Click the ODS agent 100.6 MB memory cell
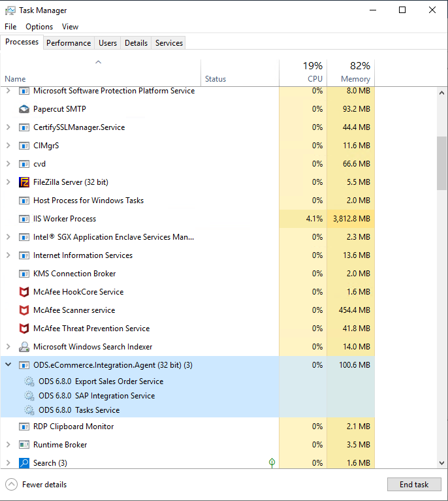448x501 pixels. pyautogui.click(x=351, y=365)
